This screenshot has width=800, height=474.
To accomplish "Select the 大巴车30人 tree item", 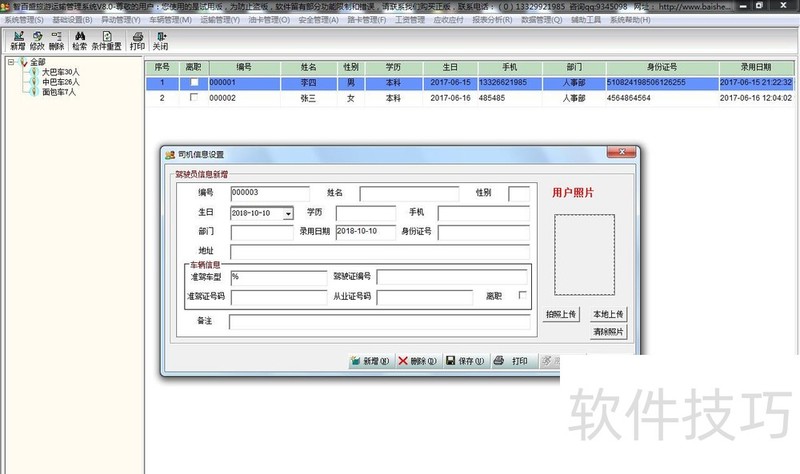I will (x=60, y=72).
